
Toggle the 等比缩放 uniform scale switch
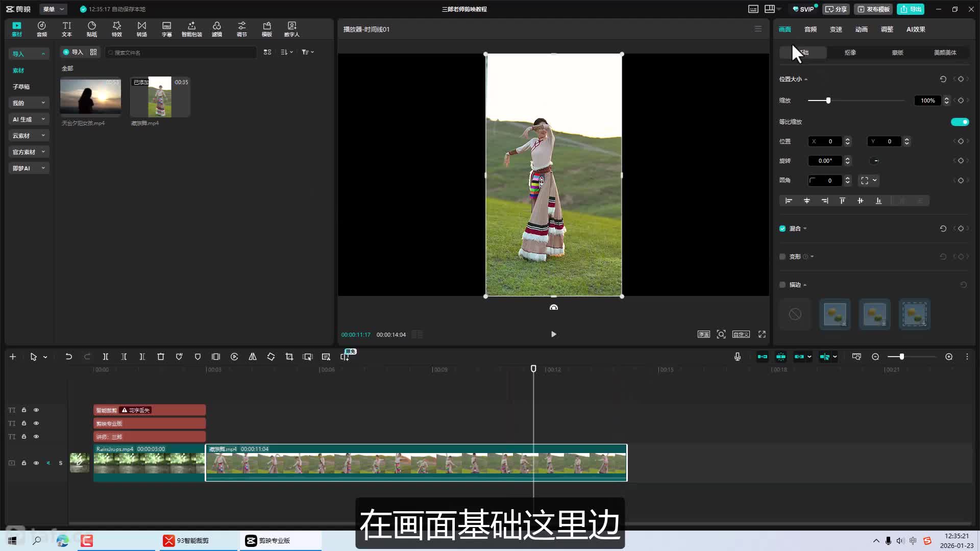(x=959, y=122)
